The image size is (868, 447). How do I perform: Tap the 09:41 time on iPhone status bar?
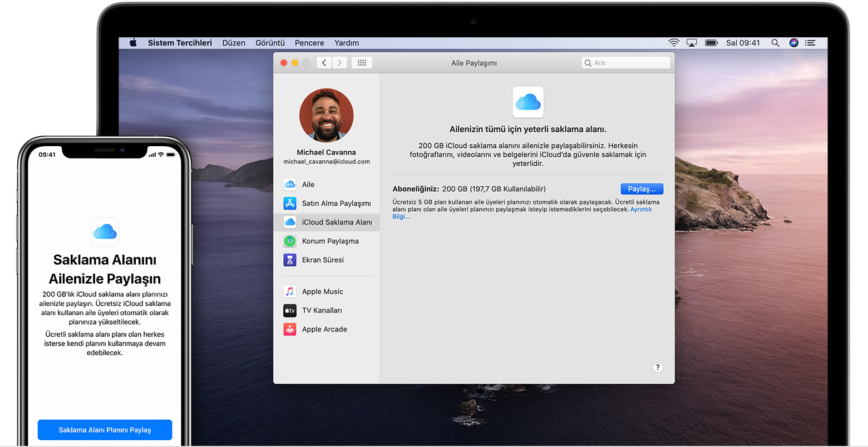pyautogui.click(x=47, y=155)
